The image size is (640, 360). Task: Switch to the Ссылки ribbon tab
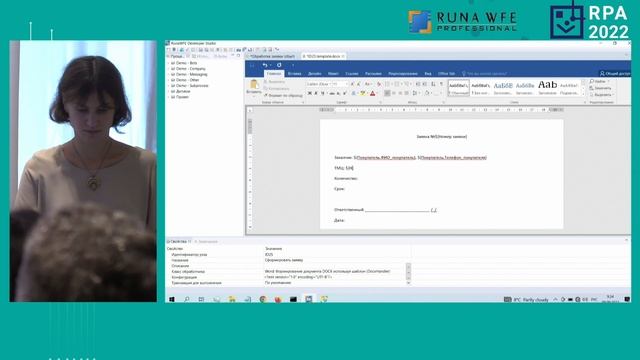tap(351, 74)
